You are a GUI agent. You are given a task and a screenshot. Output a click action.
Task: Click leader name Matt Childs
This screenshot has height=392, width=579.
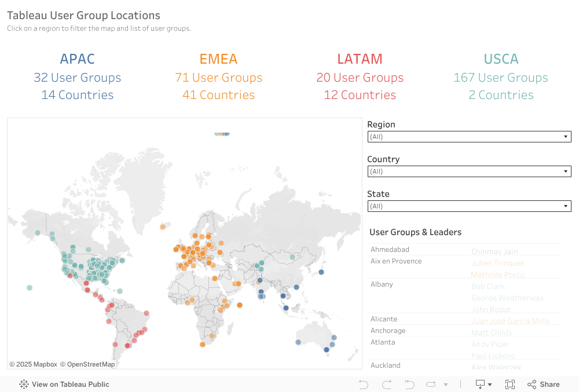coord(492,332)
